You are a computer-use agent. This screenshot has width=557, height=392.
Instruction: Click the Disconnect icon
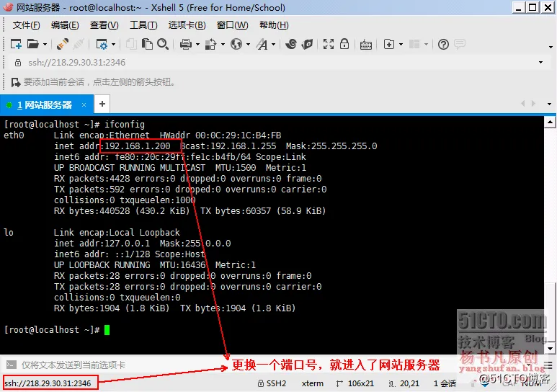pyautogui.click(x=79, y=44)
